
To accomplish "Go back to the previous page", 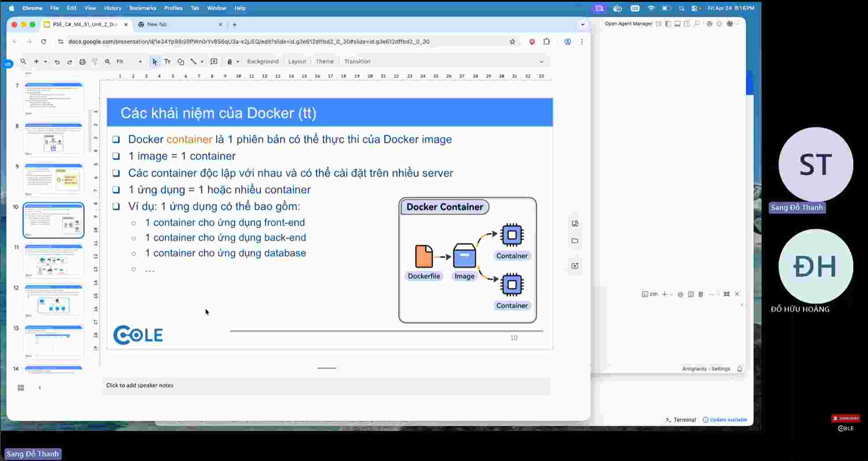I will pyautogui.click(x=15, y=42).
